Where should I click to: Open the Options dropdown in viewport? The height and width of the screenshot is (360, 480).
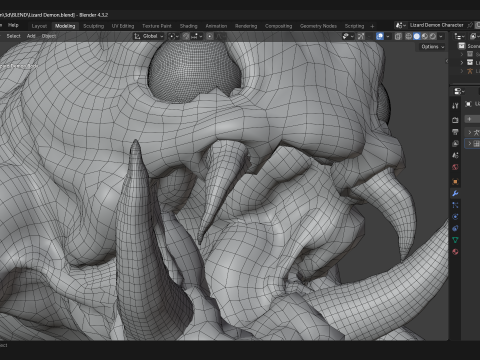coord(432,47)
